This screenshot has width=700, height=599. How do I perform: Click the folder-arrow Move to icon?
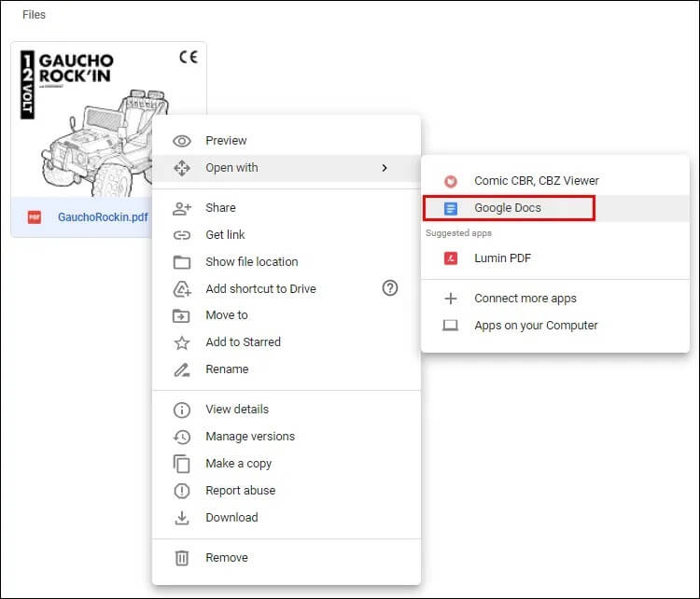pyautogui.click(x=181, y=315)
